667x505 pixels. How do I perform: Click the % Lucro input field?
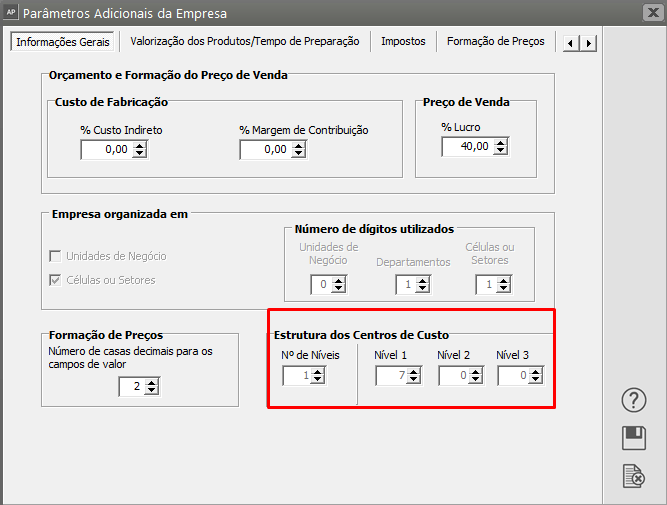pyautogui.click(x=466, y=147)
